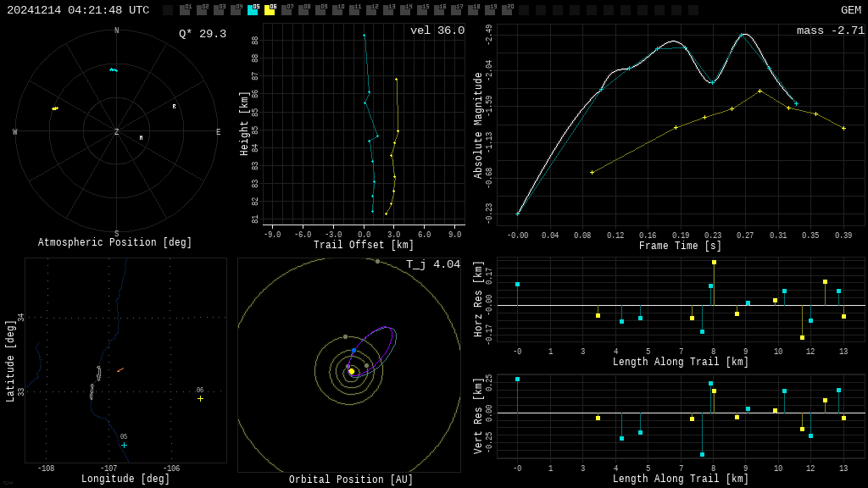Click the blue Earth dot on orbit plot
Image resolution: width=868 pixels, height=488 pixels.
point(354,350)
